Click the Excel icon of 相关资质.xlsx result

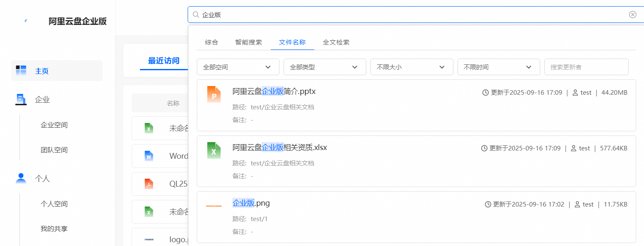214,150
